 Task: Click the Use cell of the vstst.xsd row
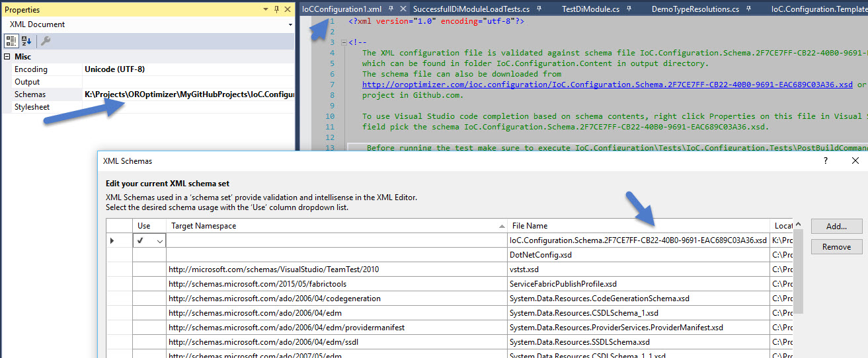pos(149,269)
